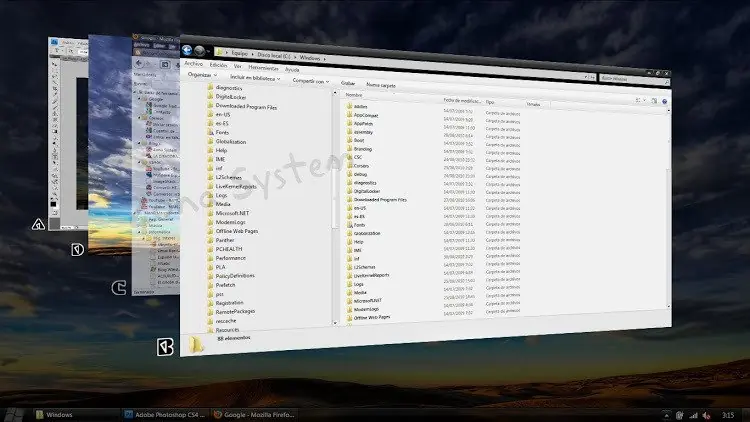Select Microsoft.NET in the navigation tree
Image resolution: width=750 pixels, height=422 pixels.
pos(232,213)
